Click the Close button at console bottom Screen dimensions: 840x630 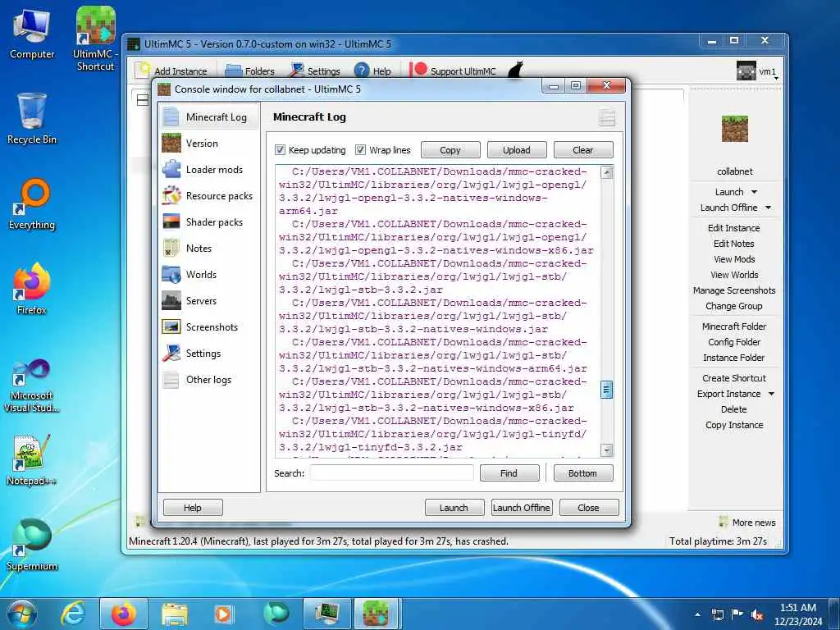tap(589, 507)
